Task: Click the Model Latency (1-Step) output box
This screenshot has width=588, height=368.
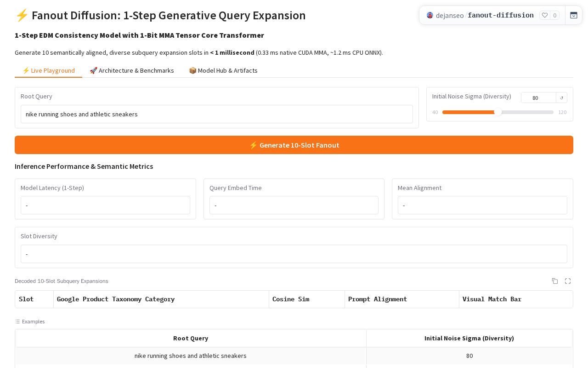Action: point(105,205)
